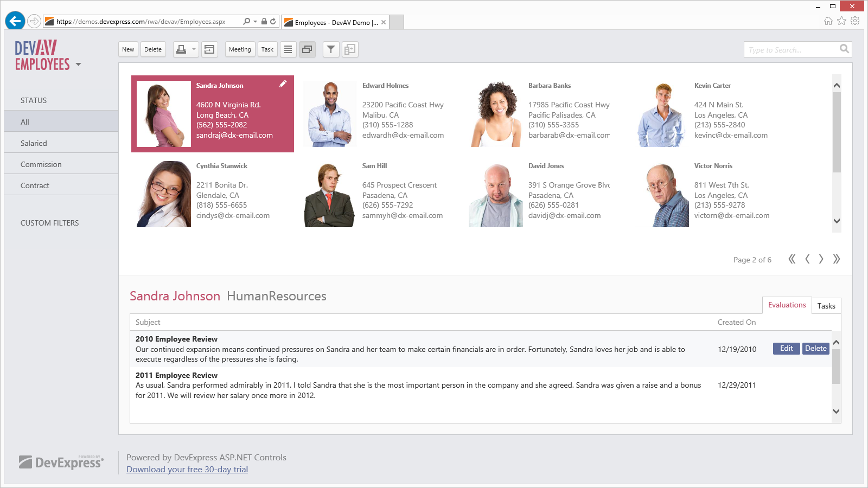
Task: Go to the last page of employees
Action: pyautogui.click(x=837, y=259)
